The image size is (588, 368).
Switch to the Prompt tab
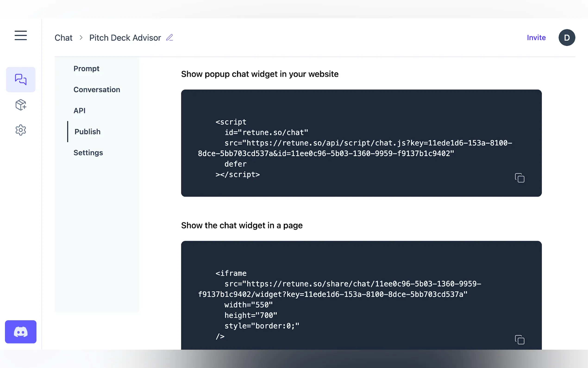coord(86,69)
